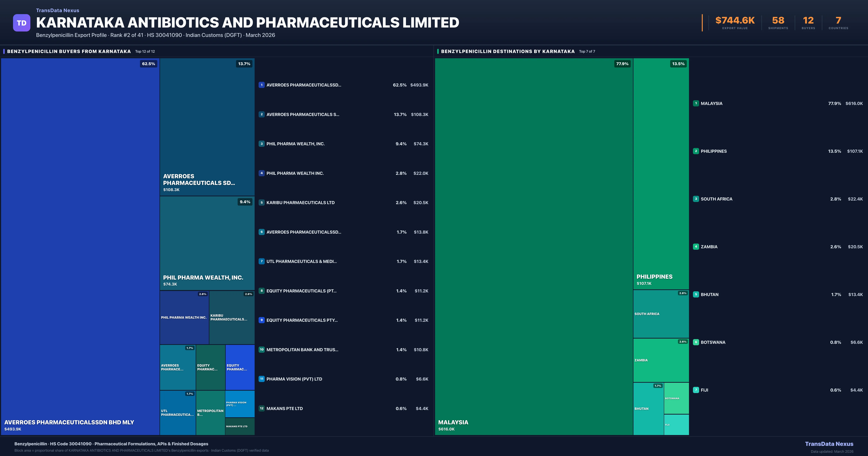
Task: Click the BENZYLPENICILLIN BUYERS FROM KARNATAKA header
Action: (x=69, y=51)
